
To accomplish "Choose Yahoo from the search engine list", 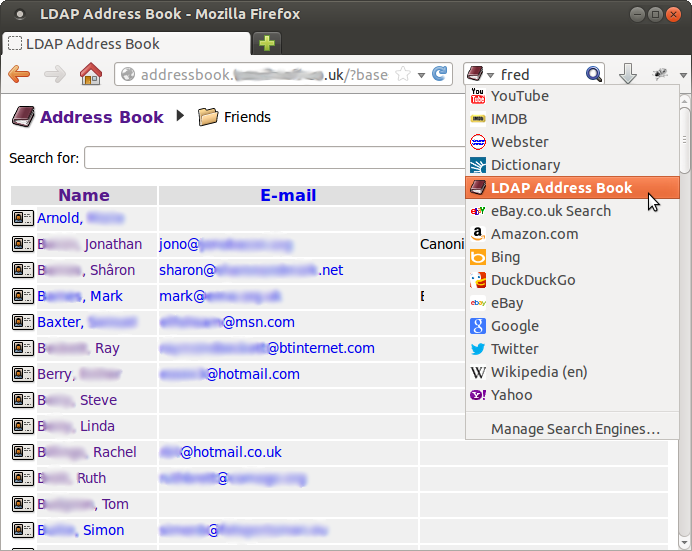I will point(572,394).
